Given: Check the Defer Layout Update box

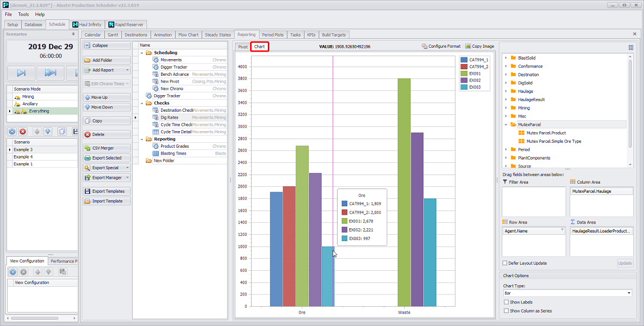Looking at the screenshot, I should coord(504,263).
